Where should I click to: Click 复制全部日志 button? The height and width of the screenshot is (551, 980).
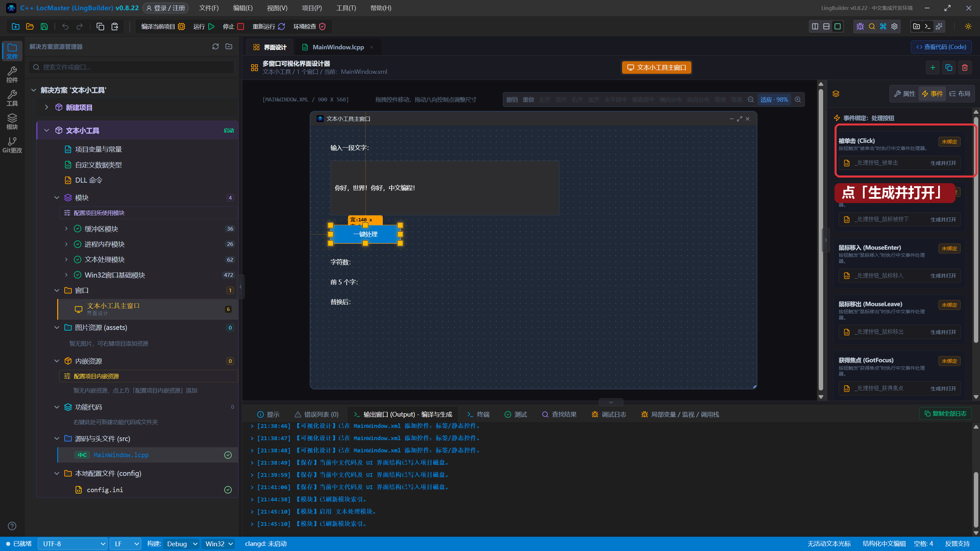pyautogui.click(x=945, y=414)
